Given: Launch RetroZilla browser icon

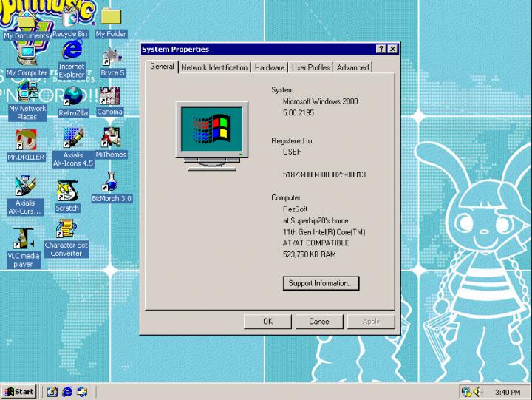Looking at the screenshot, I should pos(72,97).
